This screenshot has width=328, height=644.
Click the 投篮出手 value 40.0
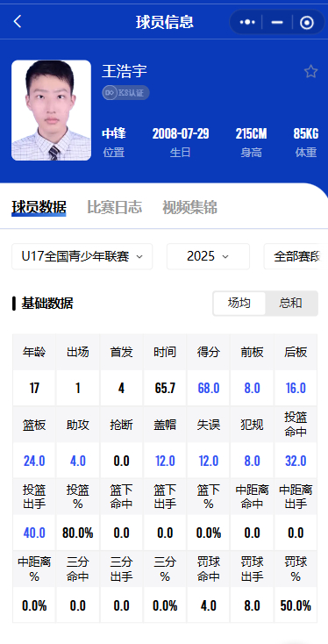coord(34,533)
